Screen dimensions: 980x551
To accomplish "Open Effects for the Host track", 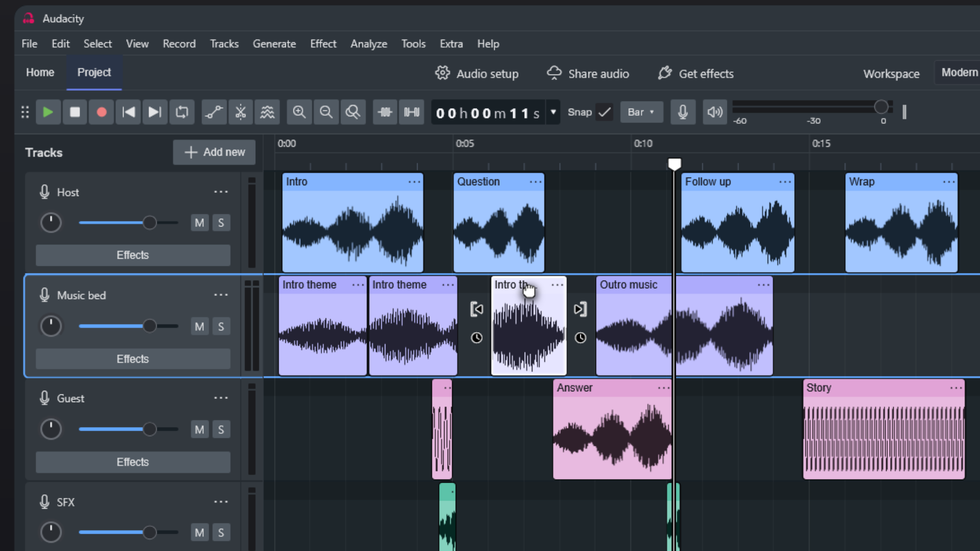I will (x=133, y=255).
